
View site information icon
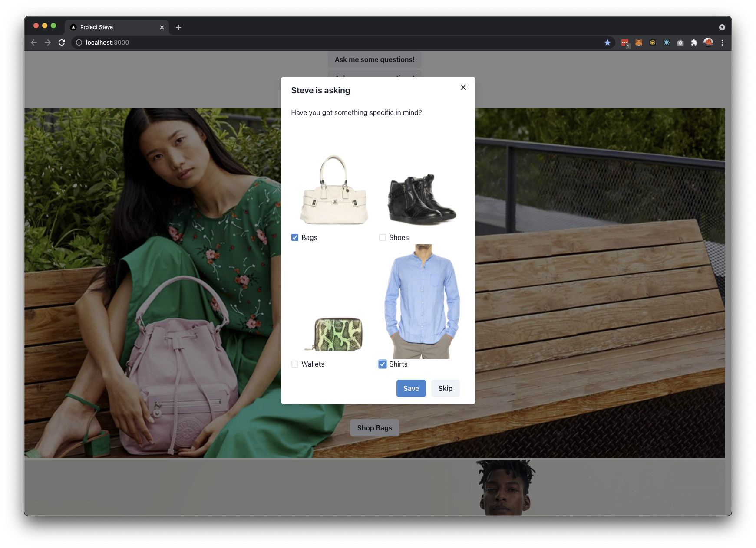[x=79, y=43]
